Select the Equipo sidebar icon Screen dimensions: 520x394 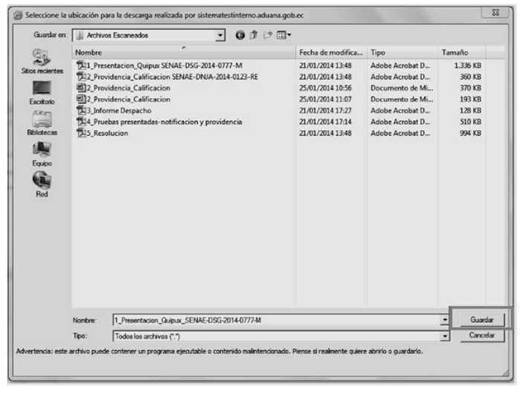point(42,154)
